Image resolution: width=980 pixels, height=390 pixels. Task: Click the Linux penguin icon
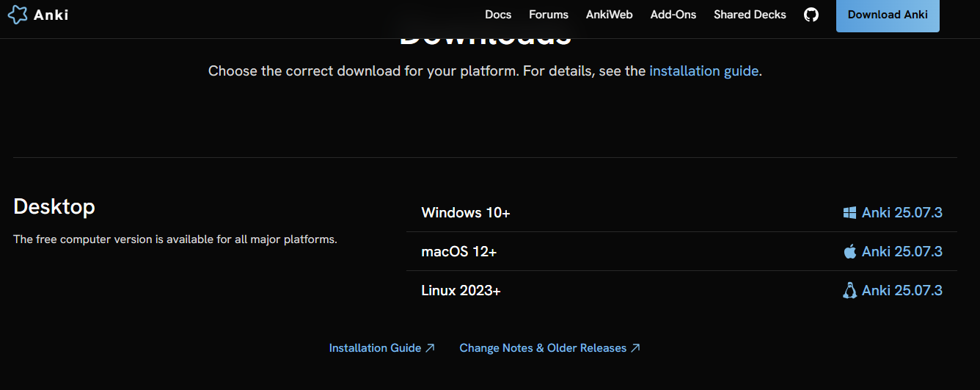[850, 291]
